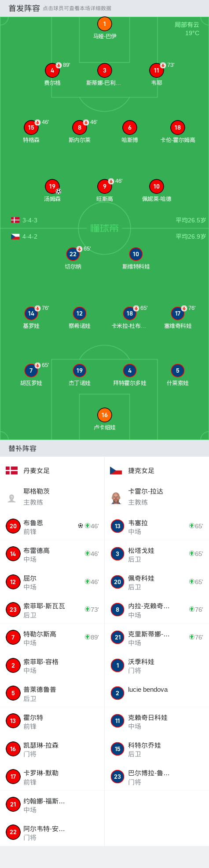Screen dimensions: 209x868
Task: Select captain 6 哈斯博 in midfield
Action: (130, 128)
